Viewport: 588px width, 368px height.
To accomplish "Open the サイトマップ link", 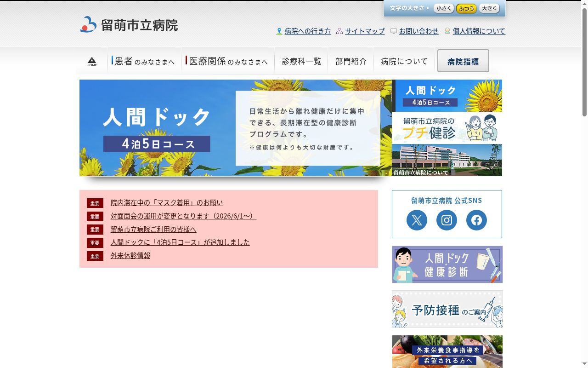I will [365, 31].
